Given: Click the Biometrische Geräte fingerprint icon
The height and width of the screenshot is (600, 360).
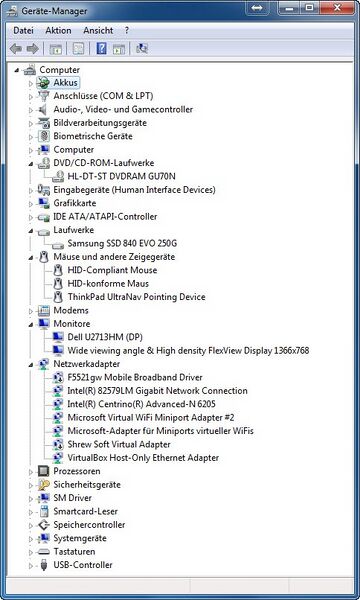Looking at the screenshot, I should click(44, 136).
